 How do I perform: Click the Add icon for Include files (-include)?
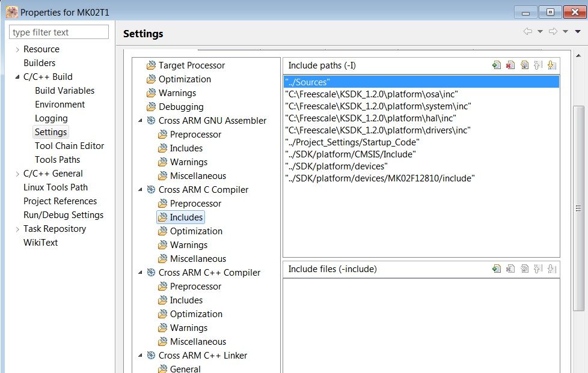click(x=497, y=269)
